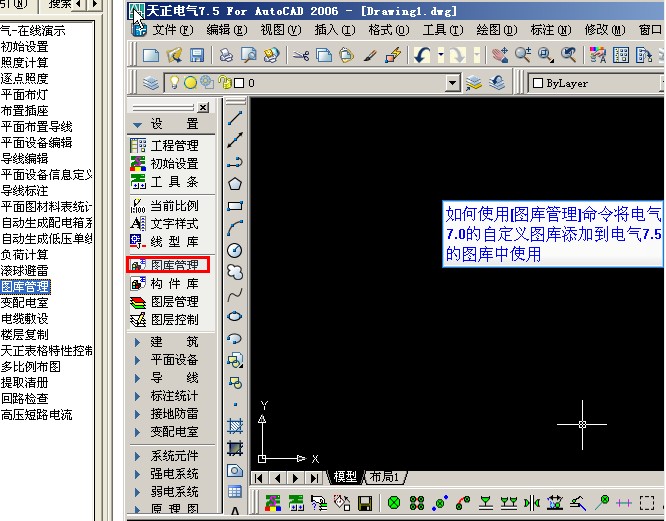Click the Cut scissors icon

[301, 55]
